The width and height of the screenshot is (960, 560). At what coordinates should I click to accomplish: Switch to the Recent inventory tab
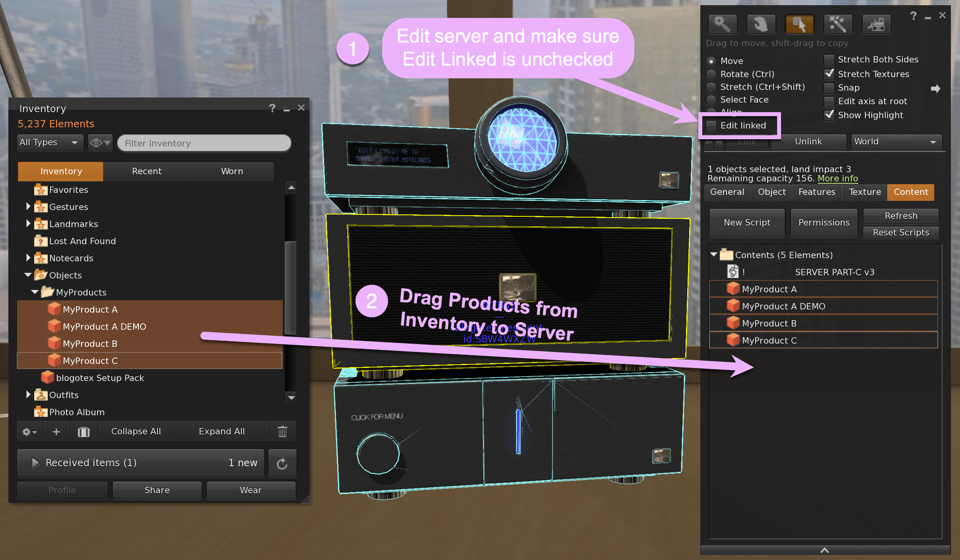point(146,171)
